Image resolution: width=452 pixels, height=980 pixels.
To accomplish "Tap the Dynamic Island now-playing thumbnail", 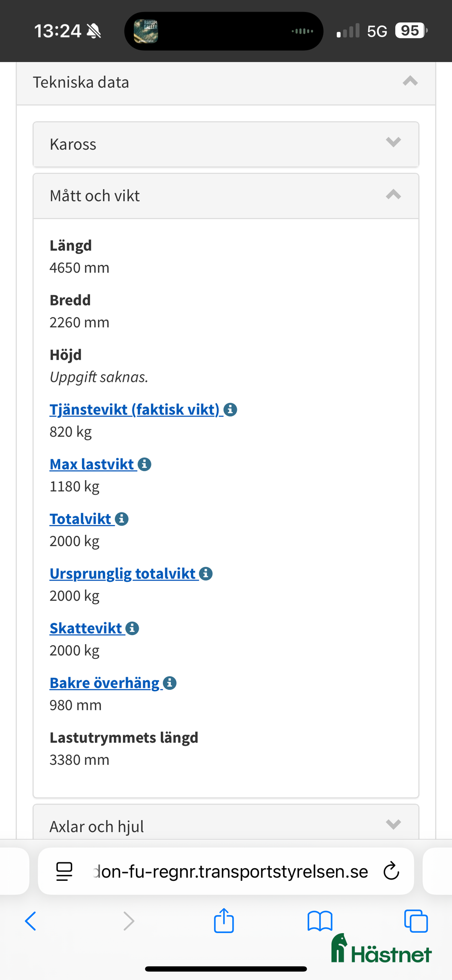I will coord(146,31).
